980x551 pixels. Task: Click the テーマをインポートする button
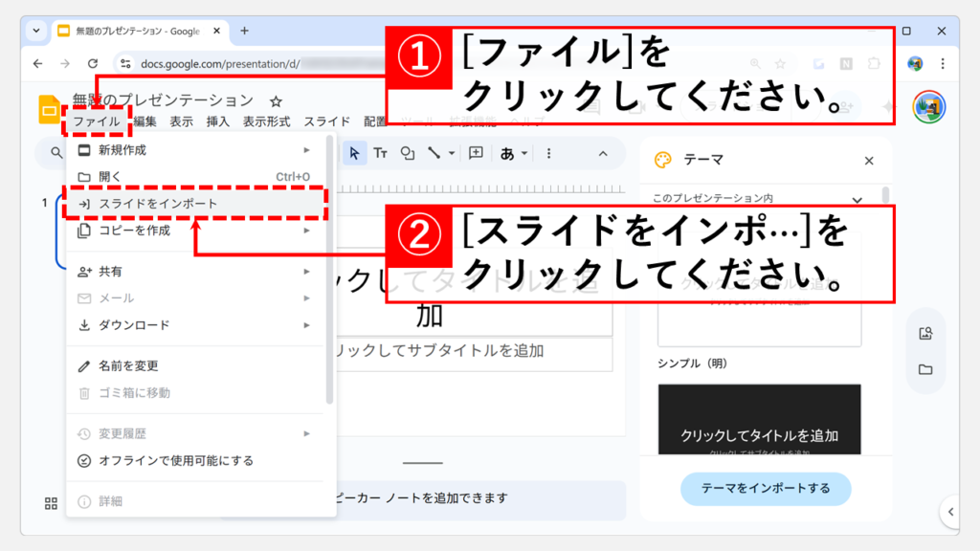pyautogui.click(x=766, y=488)
